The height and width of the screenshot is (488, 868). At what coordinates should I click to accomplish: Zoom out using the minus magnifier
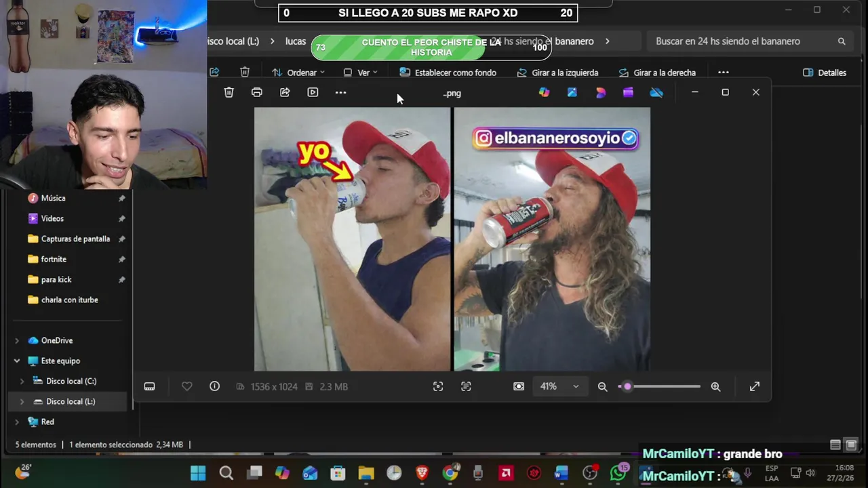click(602, 386)
